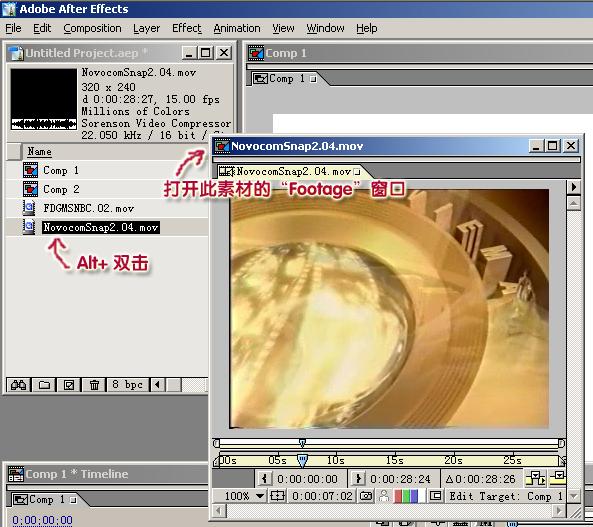Click the blue channel swatch
Viewport: 593px width, 527px height.
pos(413,496)
